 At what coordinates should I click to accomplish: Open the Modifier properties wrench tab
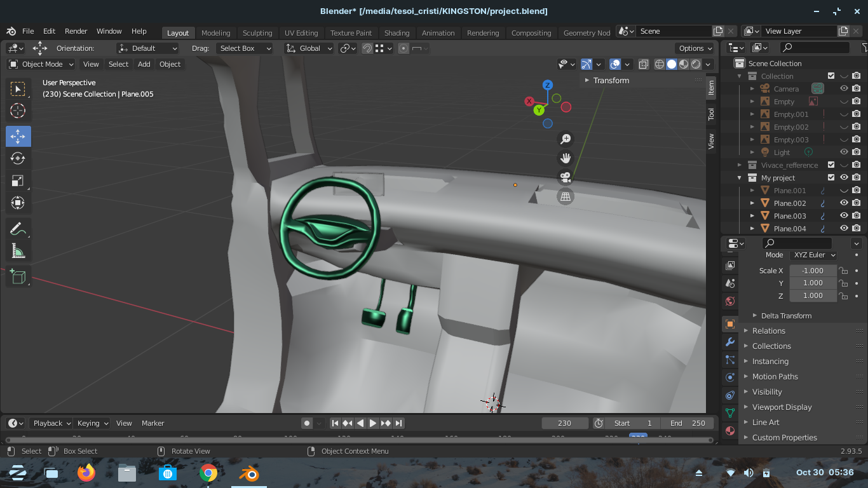click(730, 342)
